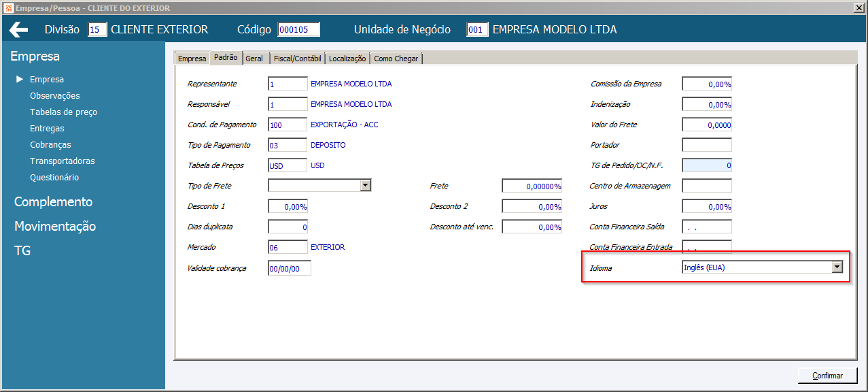The width and height of the screenshot is (868, 392).
Task: Select Empresa item in sidebar
Action: (47, 80)
